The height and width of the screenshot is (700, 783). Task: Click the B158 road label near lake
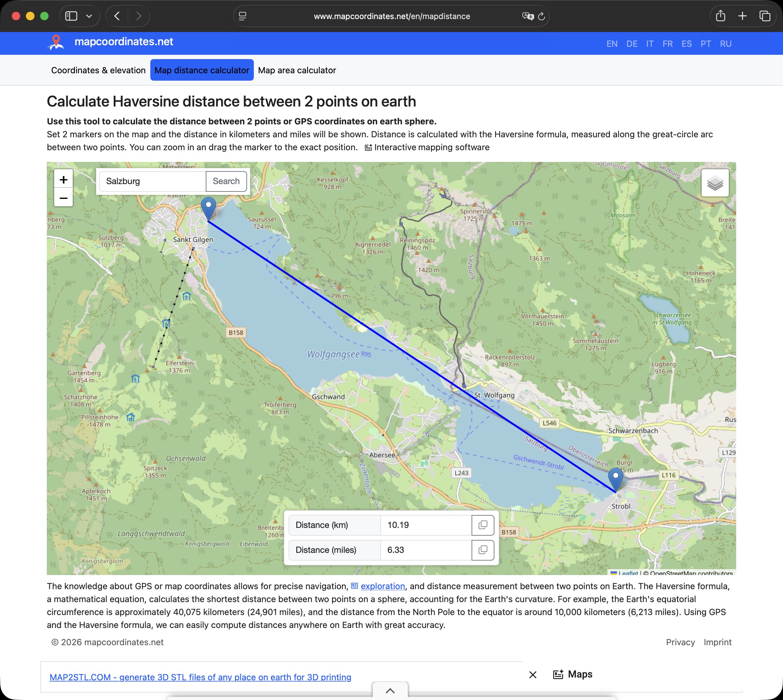click(x=236, y=333)
